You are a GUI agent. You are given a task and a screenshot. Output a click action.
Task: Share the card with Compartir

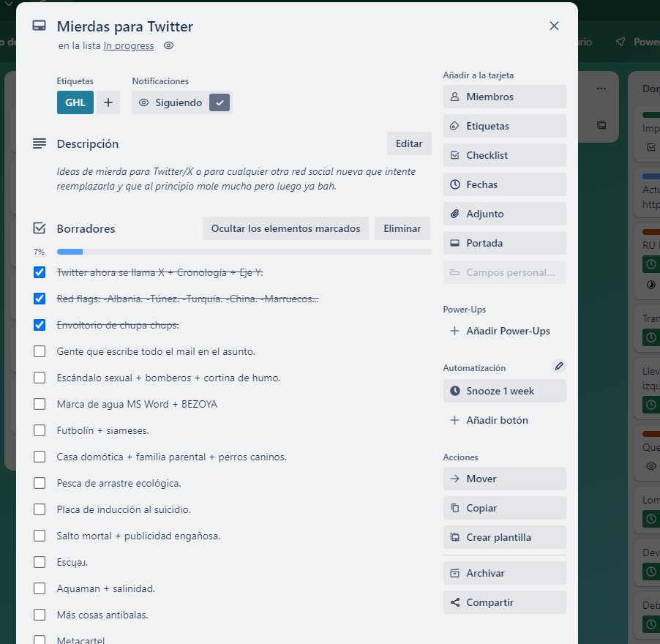[504, 602]
